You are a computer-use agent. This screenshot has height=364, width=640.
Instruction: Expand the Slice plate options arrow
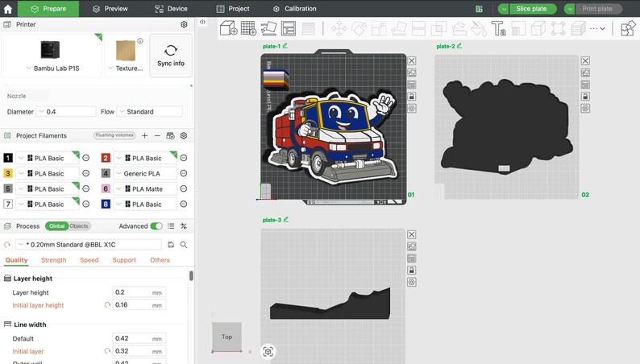pos(504,9)
